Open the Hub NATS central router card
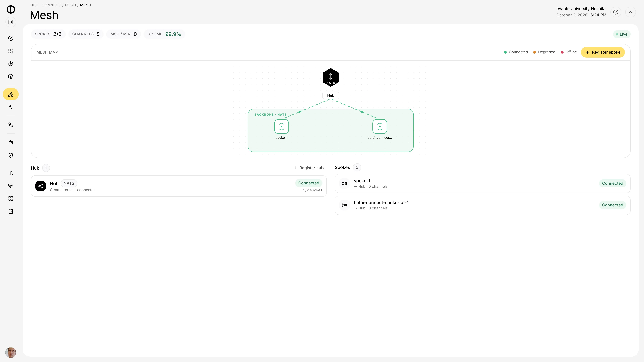This screenshot has width=644, height=362. pyautogui.click(x=178, y=186)
